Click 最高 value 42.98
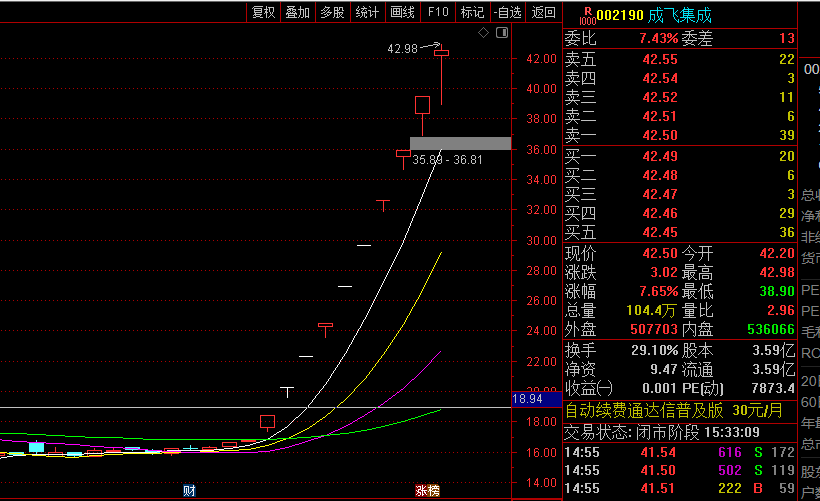The height and width of the screenshot is (501, 820). [x=777, y=272]
